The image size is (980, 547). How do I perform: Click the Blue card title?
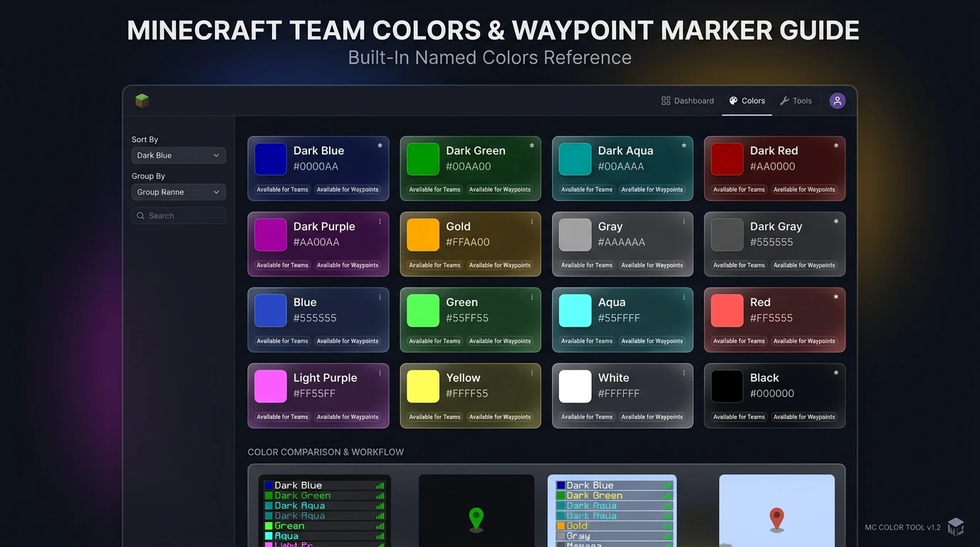[305, 302]
